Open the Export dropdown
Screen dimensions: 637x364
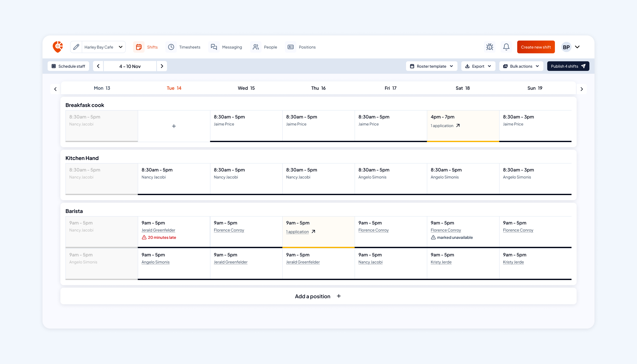(x=478, y=66)
